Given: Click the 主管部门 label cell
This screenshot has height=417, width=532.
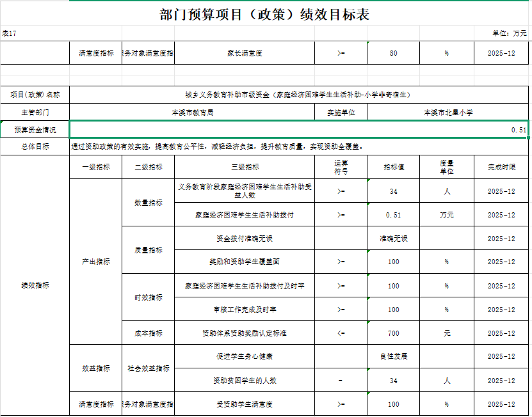Looking at the screenshot, I should [x=35, y=112].
